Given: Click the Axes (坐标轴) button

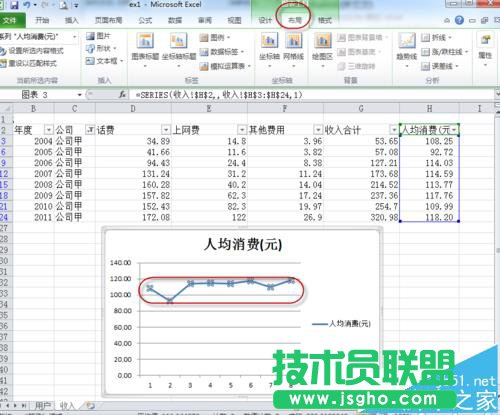Looking at the screenshot, I should (269, 49).
